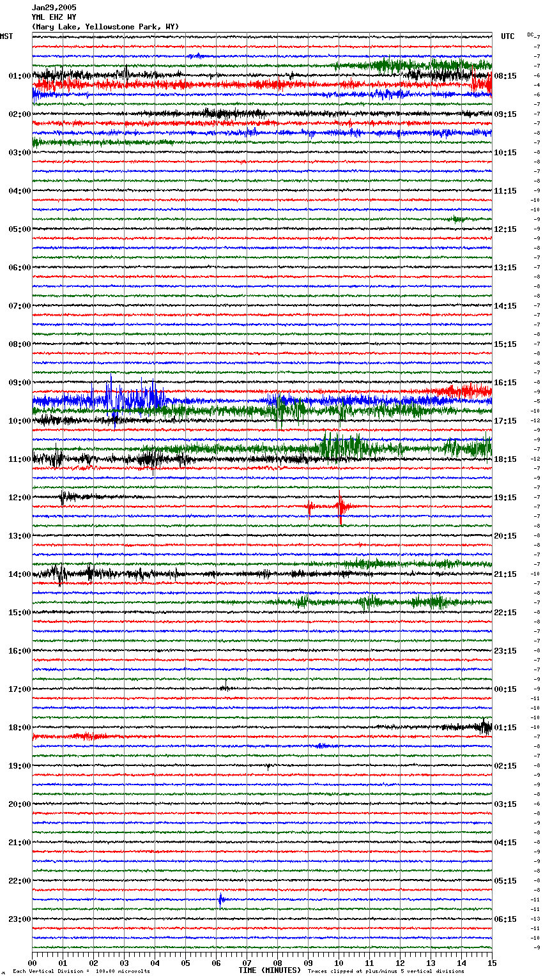Click the 01:15 UTC time label
543x980 pixels.
pyautogui.click(x=505, y=728)
